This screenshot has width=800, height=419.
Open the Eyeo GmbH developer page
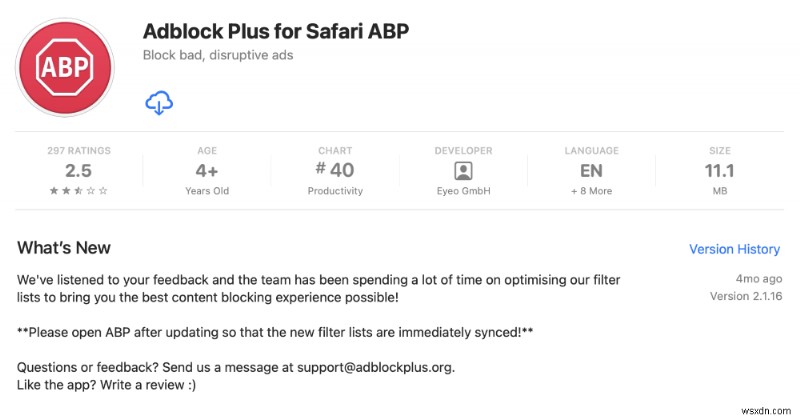click(x=463, y=191)
